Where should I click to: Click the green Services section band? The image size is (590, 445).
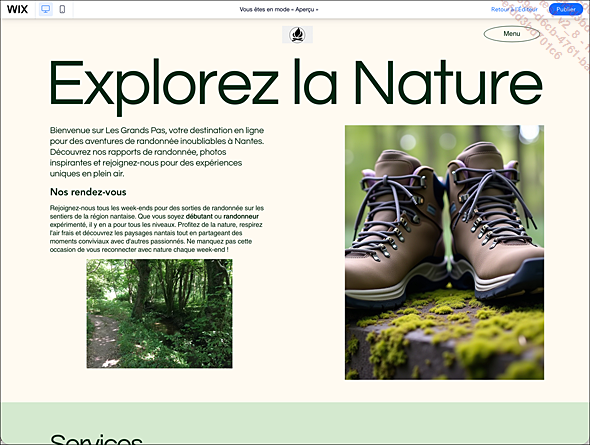coord(295,423)
